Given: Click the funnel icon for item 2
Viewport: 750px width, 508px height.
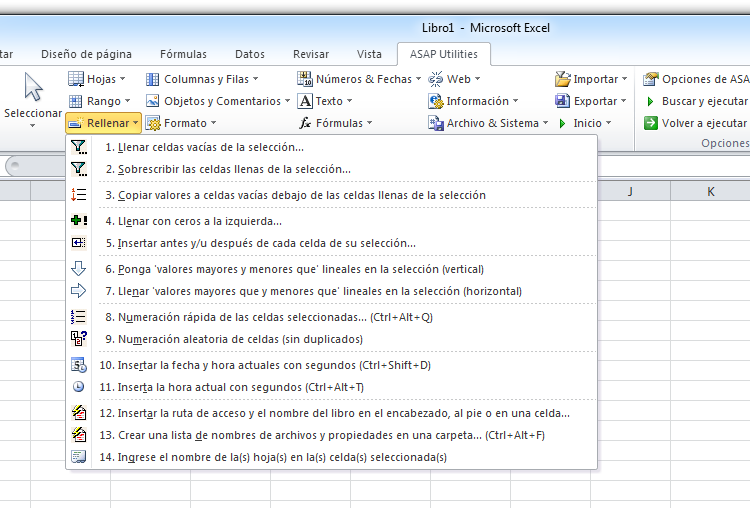Looking at the screenshot, I should tap(78, 169).
